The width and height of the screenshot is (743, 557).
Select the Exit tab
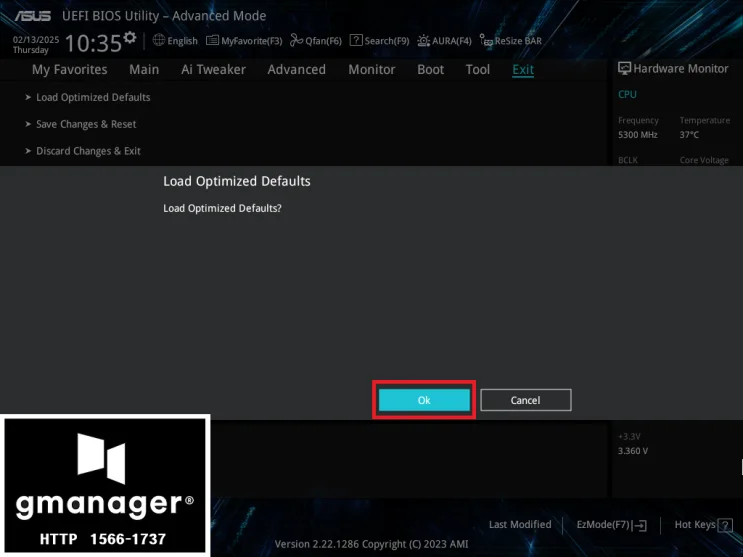523,70
